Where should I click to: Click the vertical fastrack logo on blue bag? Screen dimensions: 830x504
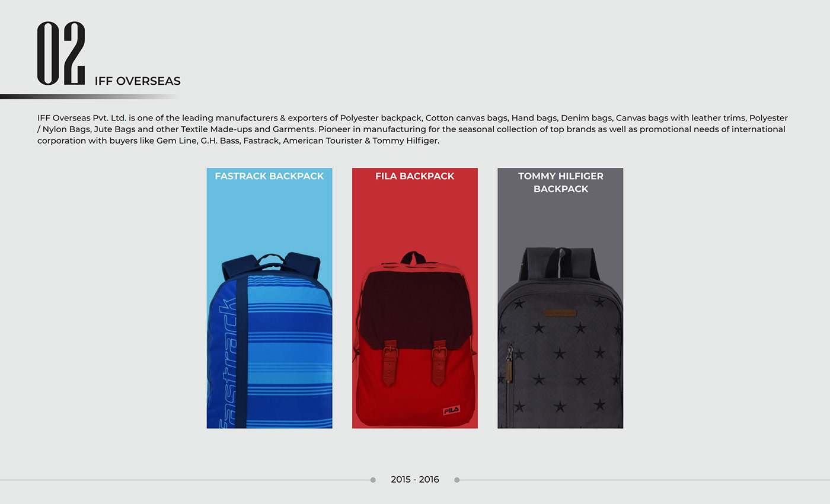(228, 363)
